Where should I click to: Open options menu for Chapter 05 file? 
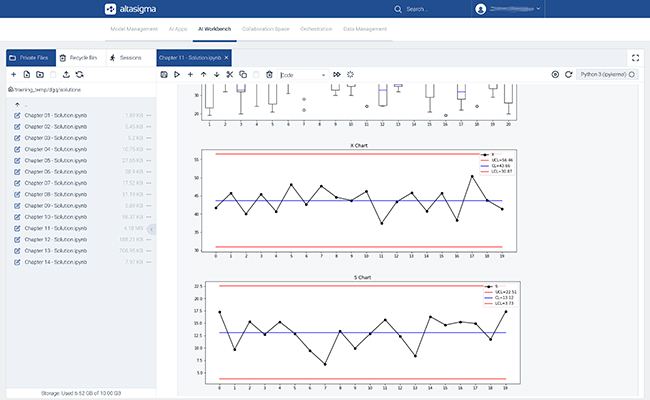[x=149, y=160]
